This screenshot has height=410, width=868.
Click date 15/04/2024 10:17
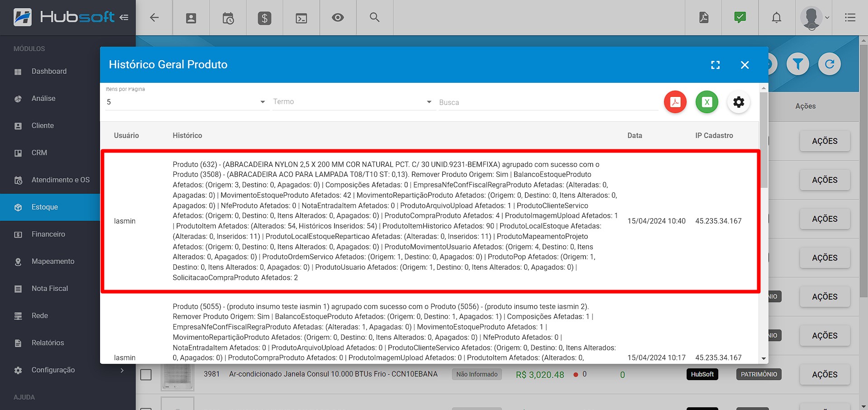(656, 358)
